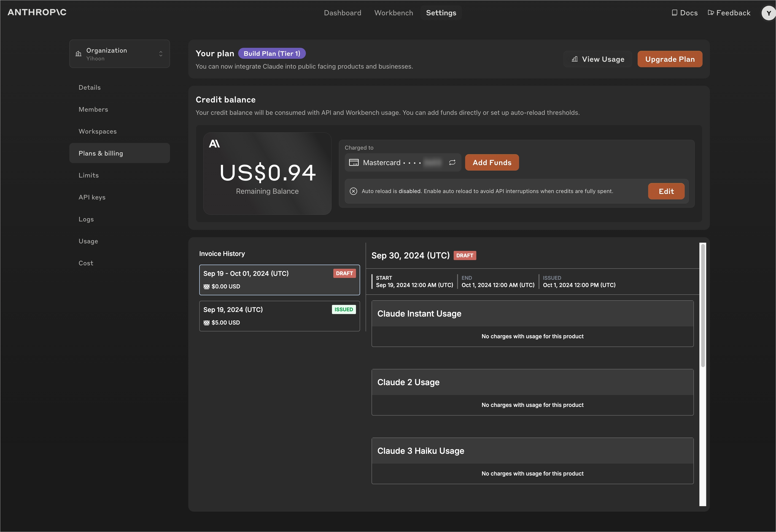This screenshot has height=532, width=776.
Task: Open the Sep 19, 2024 issued invoice
Action: click(279, 316)
